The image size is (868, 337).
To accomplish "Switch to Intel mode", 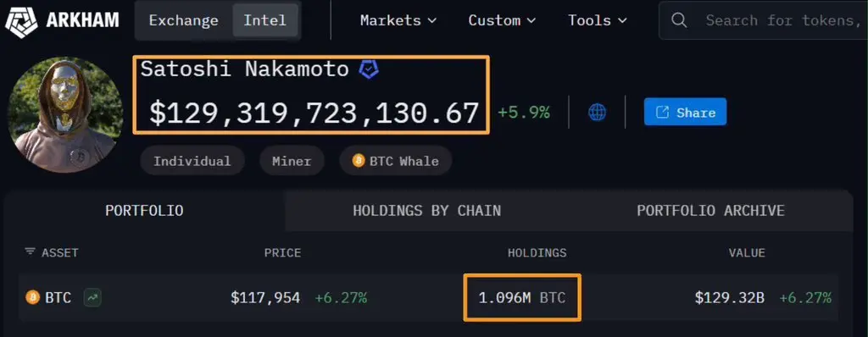I will 265,20.
